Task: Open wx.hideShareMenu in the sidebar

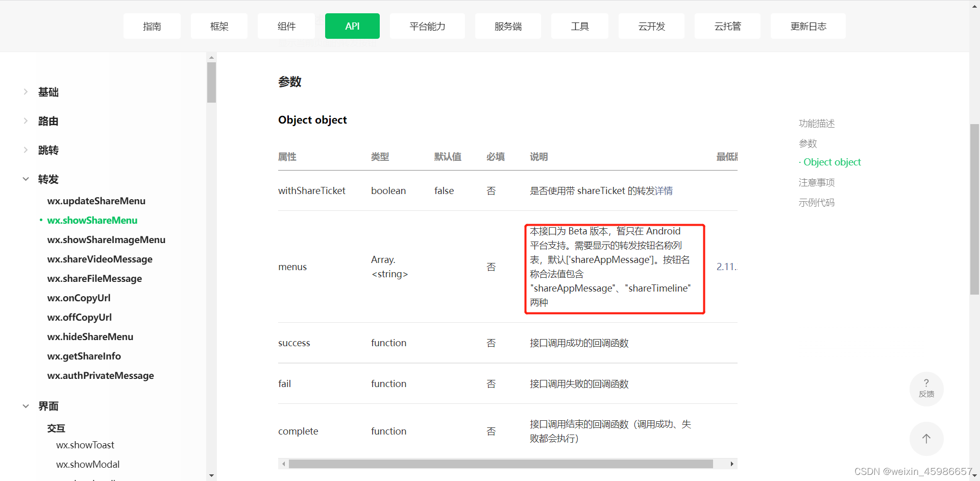Action: (90, 336)
